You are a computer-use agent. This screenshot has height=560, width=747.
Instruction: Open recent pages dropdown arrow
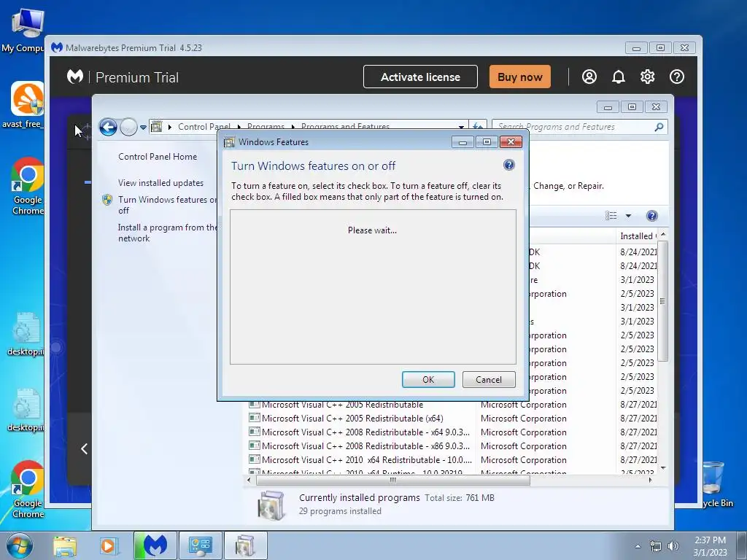point(143,128)
